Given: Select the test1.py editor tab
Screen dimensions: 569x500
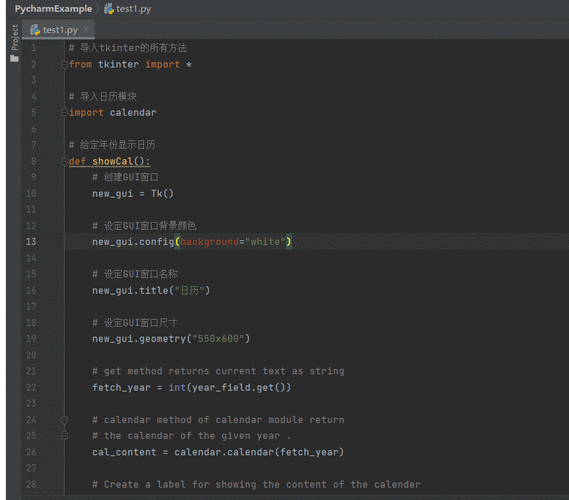Looking at the screenshot, I should click(58, 30).
